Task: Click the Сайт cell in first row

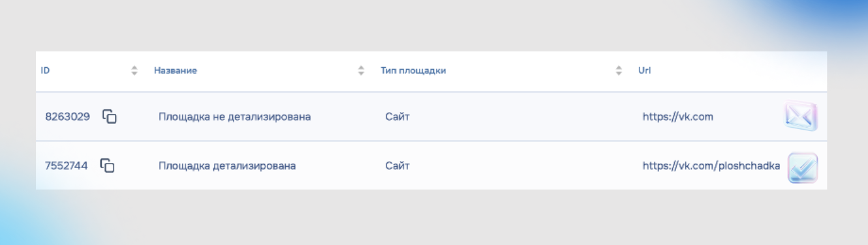Action: (397, 117)
